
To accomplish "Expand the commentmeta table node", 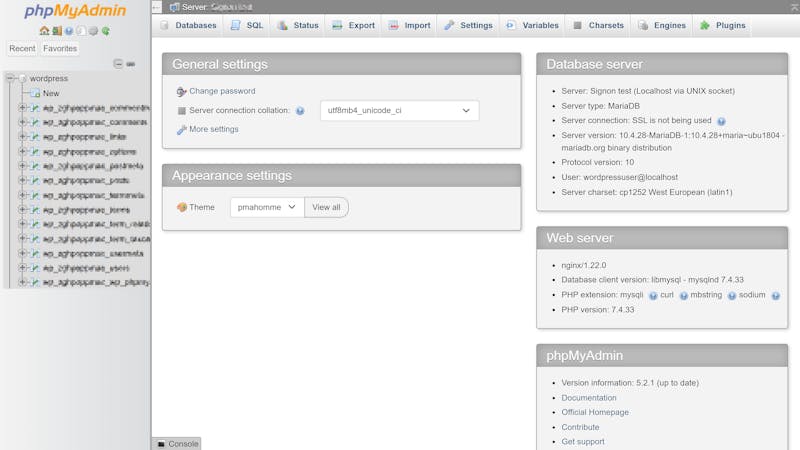I will pos(22,108).
